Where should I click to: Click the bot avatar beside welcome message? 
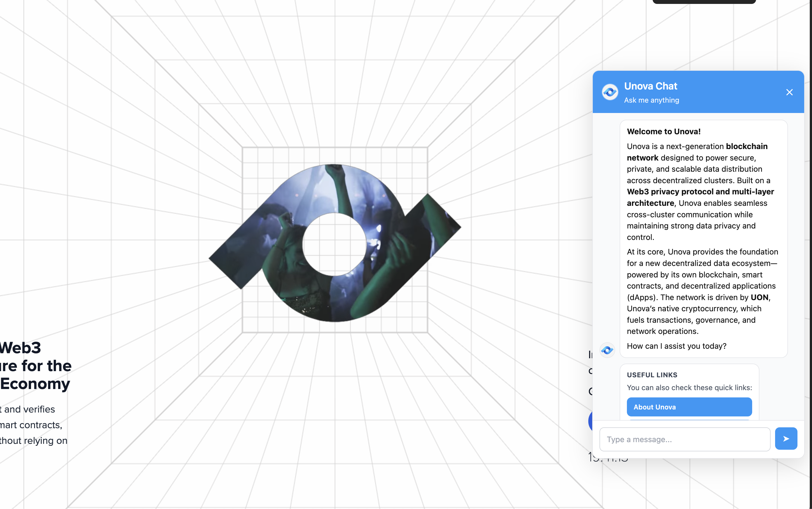(x=607, y=350)
